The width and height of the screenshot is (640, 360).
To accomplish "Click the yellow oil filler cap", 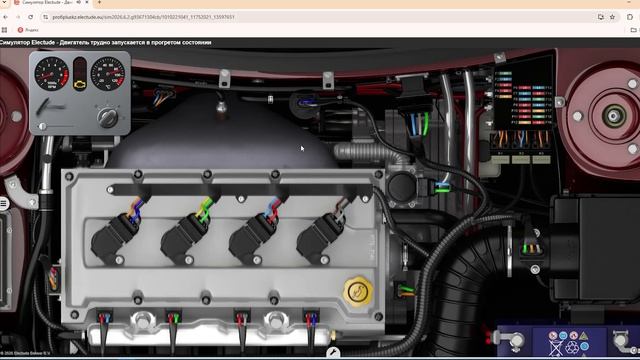I will coord(358,291).
